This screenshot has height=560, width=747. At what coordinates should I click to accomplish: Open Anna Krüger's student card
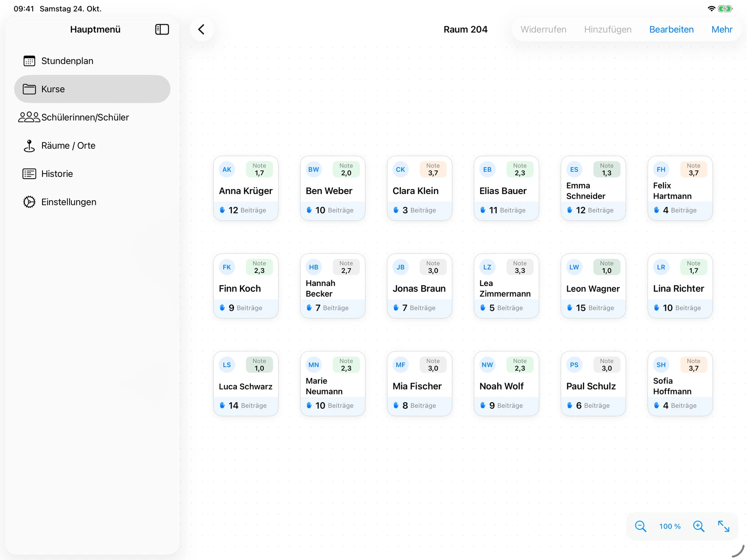pyautogui.click(x=246, y=189)
